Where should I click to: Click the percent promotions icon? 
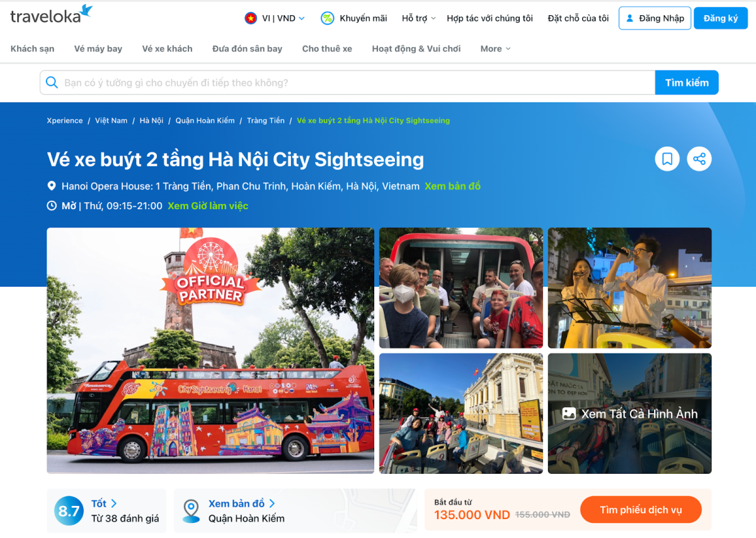point(327,18)
